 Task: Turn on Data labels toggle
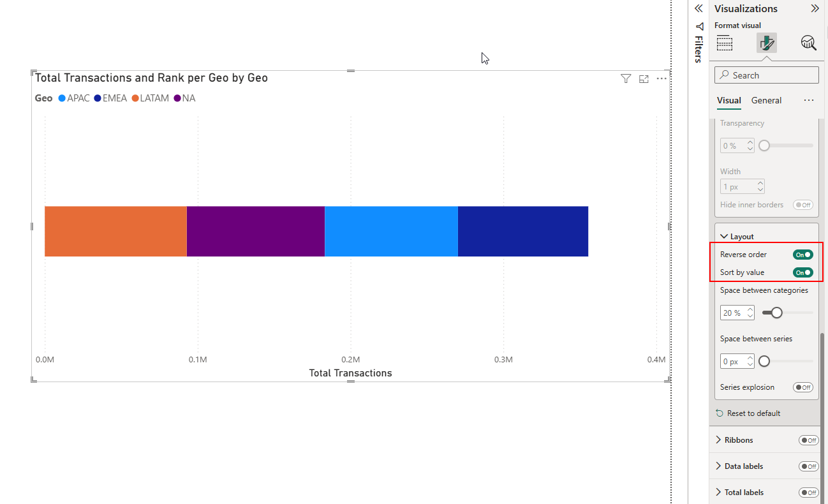tap(809, 466)
